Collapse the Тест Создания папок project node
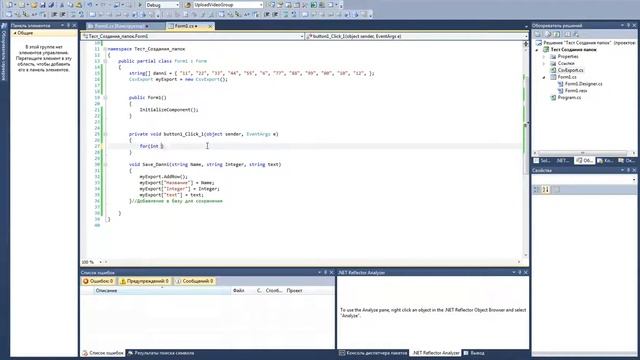 (x=537, y=50)
